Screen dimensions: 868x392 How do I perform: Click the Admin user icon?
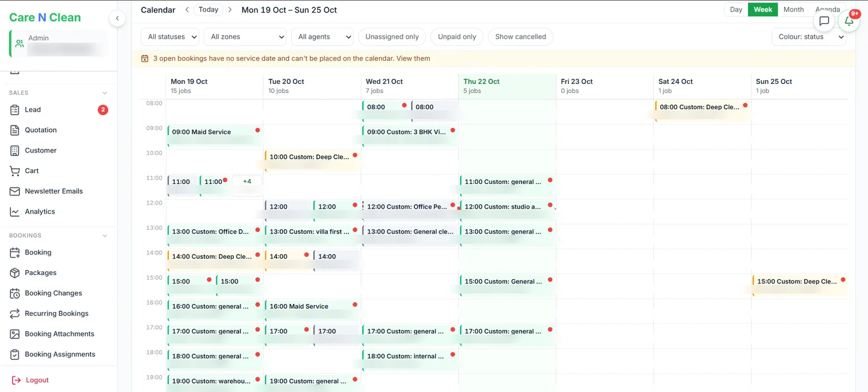[x=19, y=43]
